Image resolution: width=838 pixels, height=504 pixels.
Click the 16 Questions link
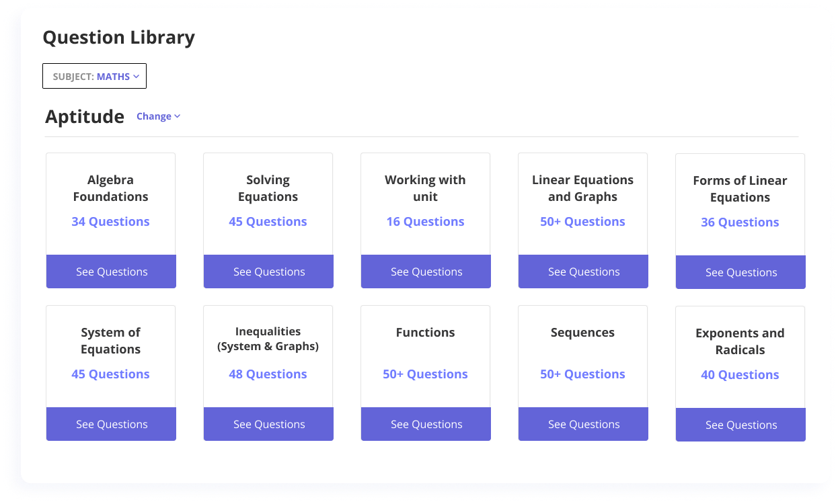425,222
